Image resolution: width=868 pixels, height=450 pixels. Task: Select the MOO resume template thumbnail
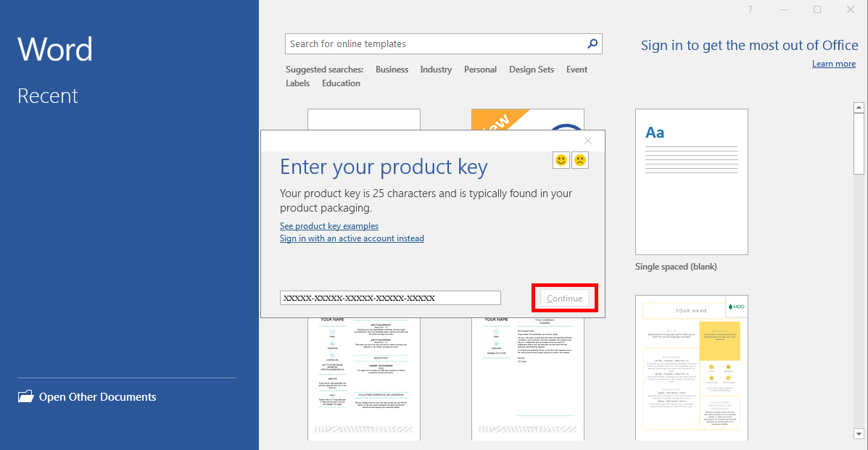[x=691, y=367]
